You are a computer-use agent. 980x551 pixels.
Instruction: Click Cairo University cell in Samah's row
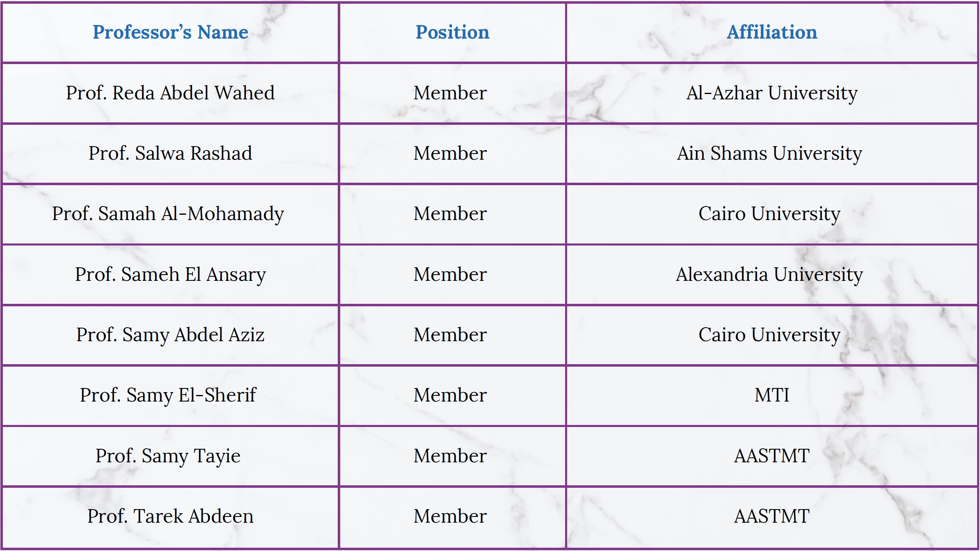[x=772, y=214]
